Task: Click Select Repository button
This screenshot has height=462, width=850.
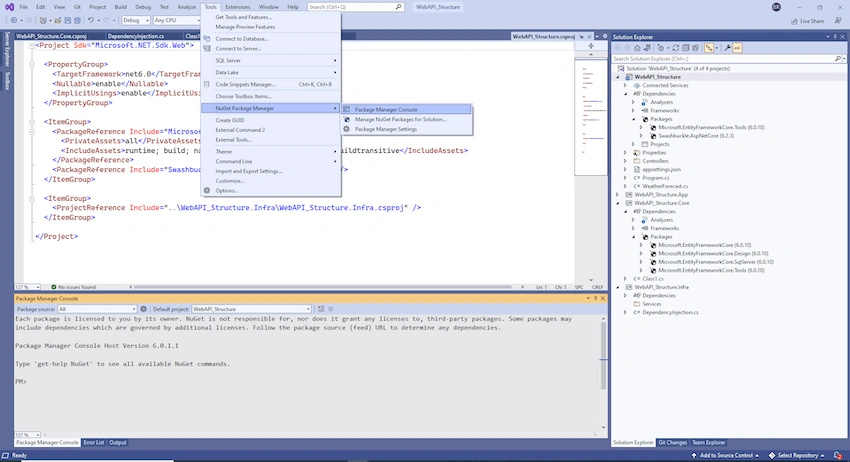Action: [x=797, y=455]
